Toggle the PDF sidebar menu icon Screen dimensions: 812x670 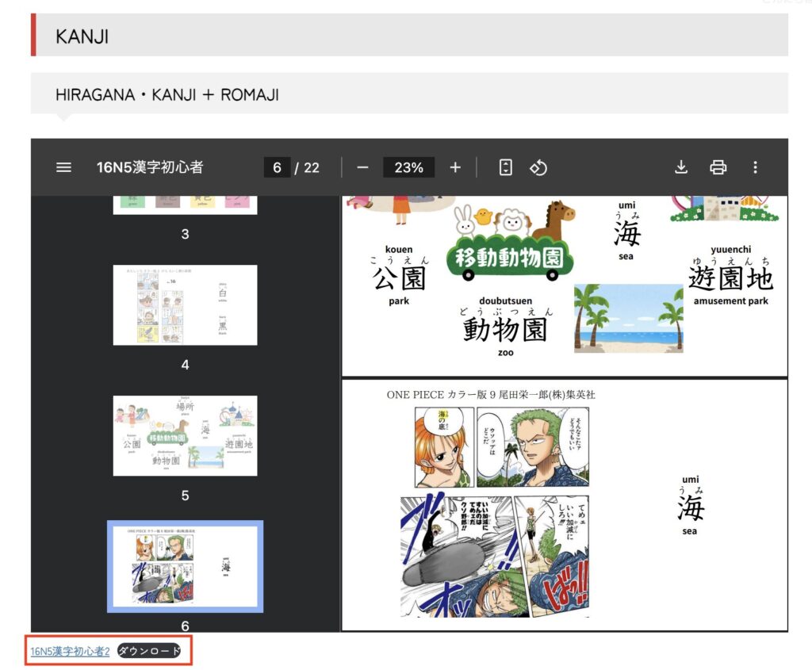63,167
